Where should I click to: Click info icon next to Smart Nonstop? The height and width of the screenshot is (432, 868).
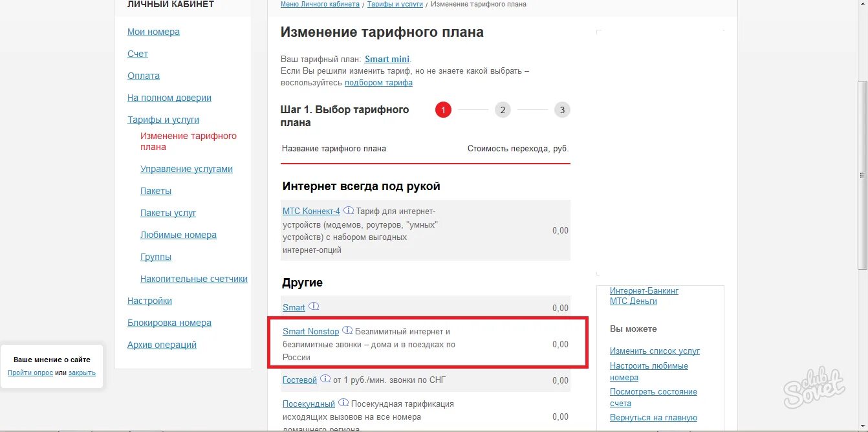(x=347, y=330)
